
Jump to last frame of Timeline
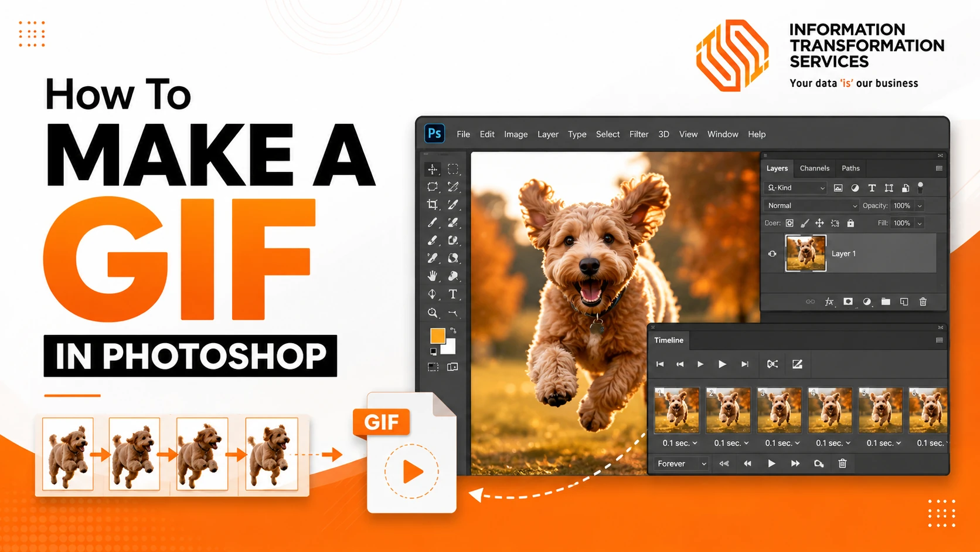coord(745,364)
